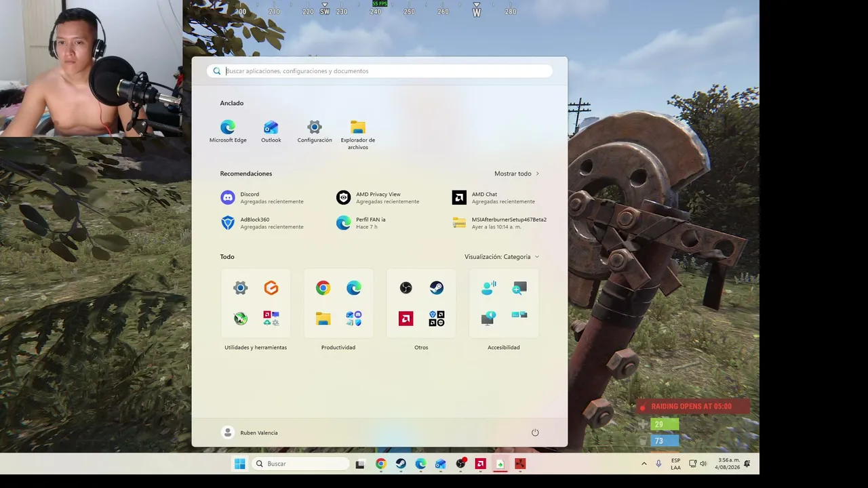868x488 pixels.
Task: Click the Productividad category label
Action: [338, 348]
